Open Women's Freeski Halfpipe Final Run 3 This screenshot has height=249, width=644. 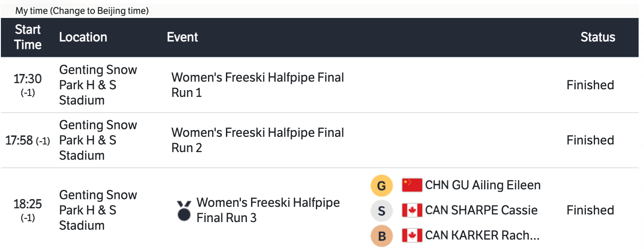[x=268, y=210]
